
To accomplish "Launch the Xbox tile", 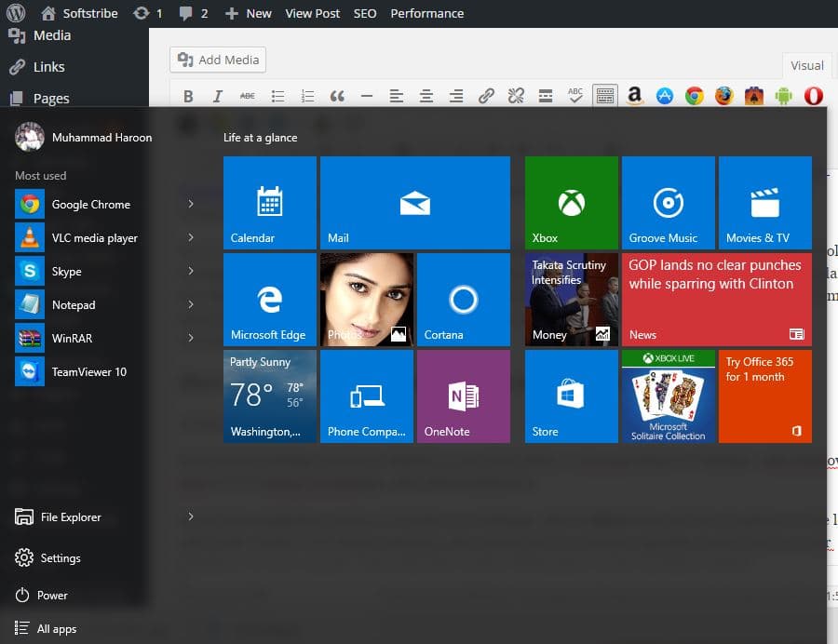I will click(571, 202).
